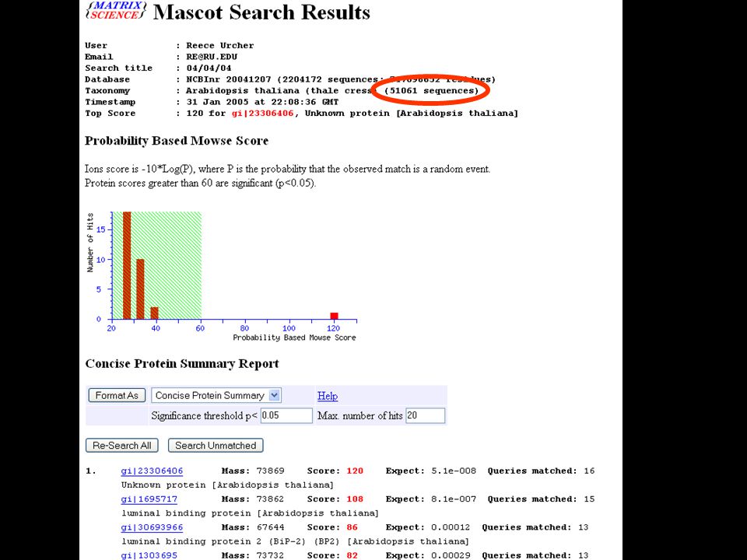Click the Mass value 67644
The width and height of the screenshot is (747, 560).
pos(270,527)
